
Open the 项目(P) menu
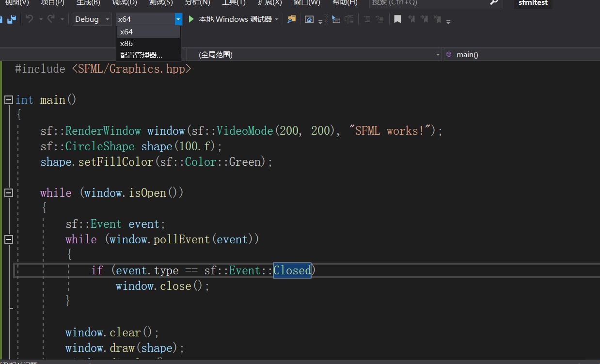pos(52,2)
